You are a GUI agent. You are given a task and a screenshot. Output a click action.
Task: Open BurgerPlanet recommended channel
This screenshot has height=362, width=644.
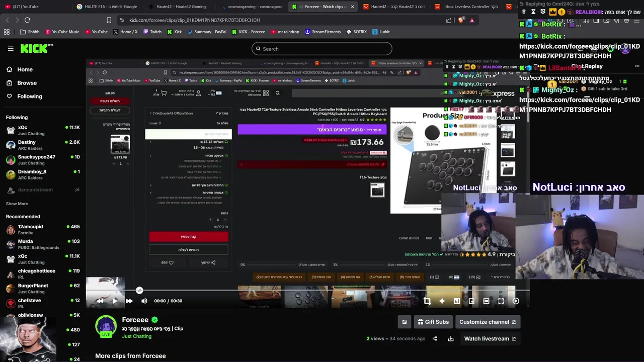pyautogui.click(x=43, y=288)
